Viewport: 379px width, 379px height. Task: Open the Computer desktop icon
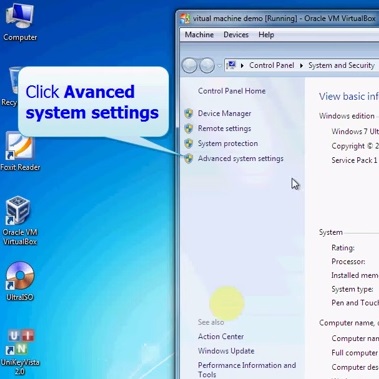[19, 23]
